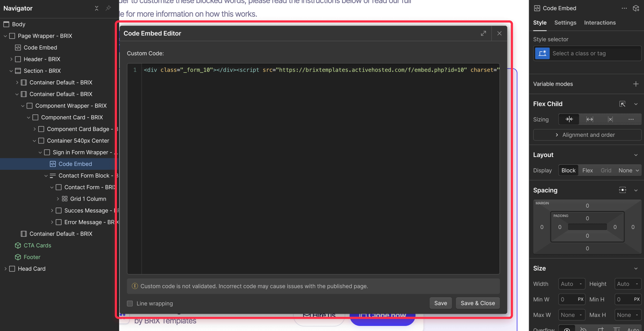Select Component Wrapper - BRIX in tree
Image resolution: width=644 pixels, height=331 pixels.
click(71, 106)
